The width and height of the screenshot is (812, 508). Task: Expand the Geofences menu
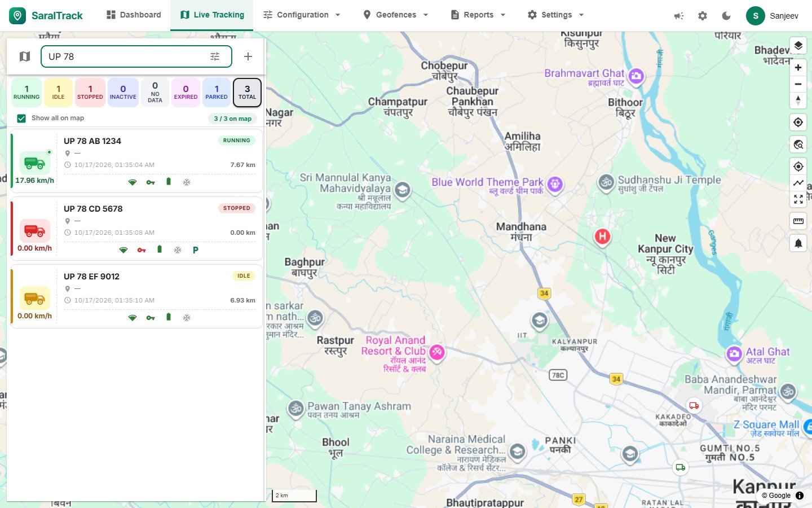tap(396, 15)
